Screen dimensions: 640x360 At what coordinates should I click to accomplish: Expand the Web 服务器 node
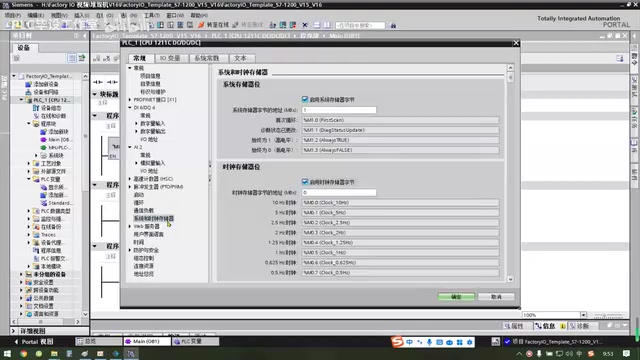130,226
